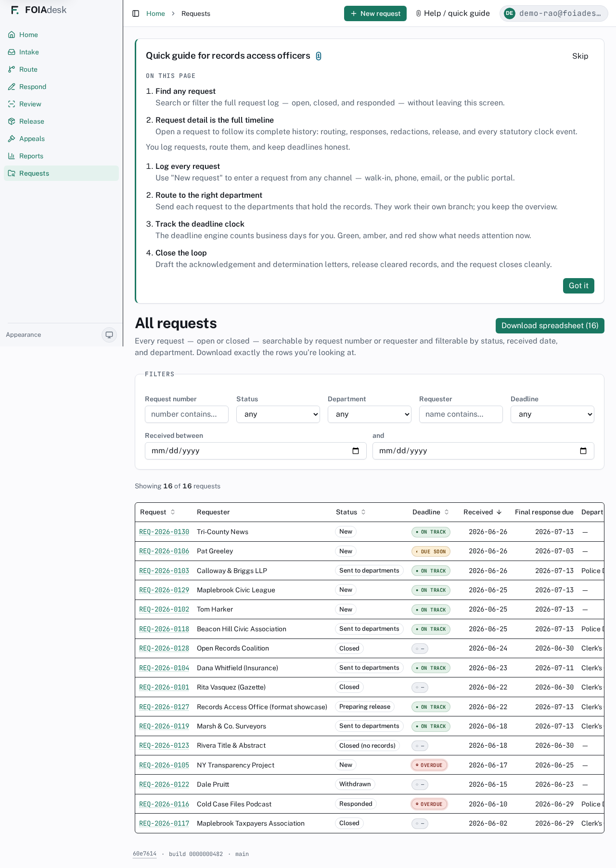This screenshot has height=868, width=616.
Task: Open request REQ-2026-0129
Action: pos(164,590)
